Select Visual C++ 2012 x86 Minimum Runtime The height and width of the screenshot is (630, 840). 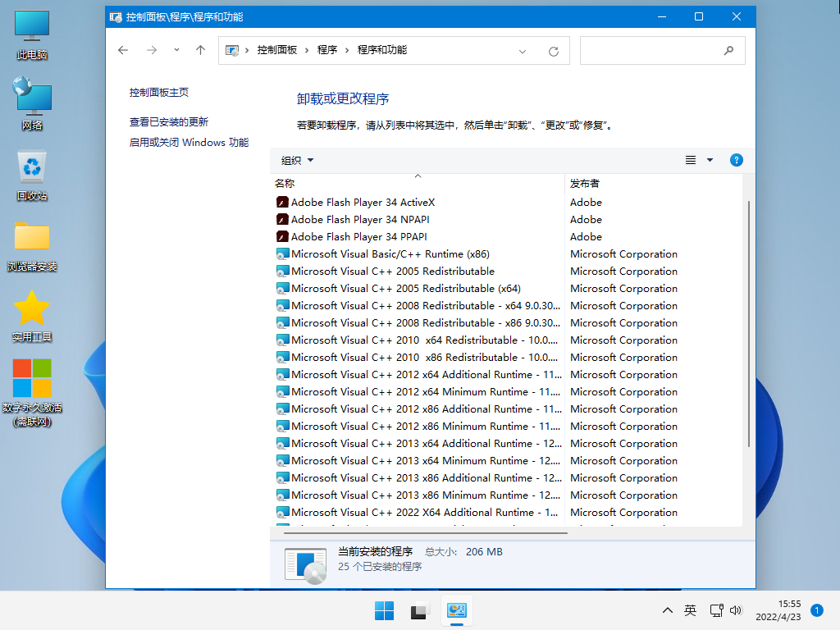point(418,427)
